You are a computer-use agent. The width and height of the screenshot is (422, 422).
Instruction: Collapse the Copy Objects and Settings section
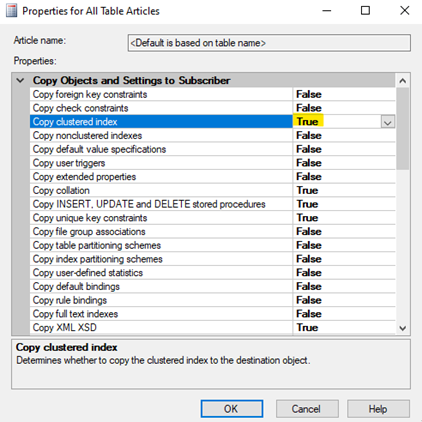[x=20, y=80]
